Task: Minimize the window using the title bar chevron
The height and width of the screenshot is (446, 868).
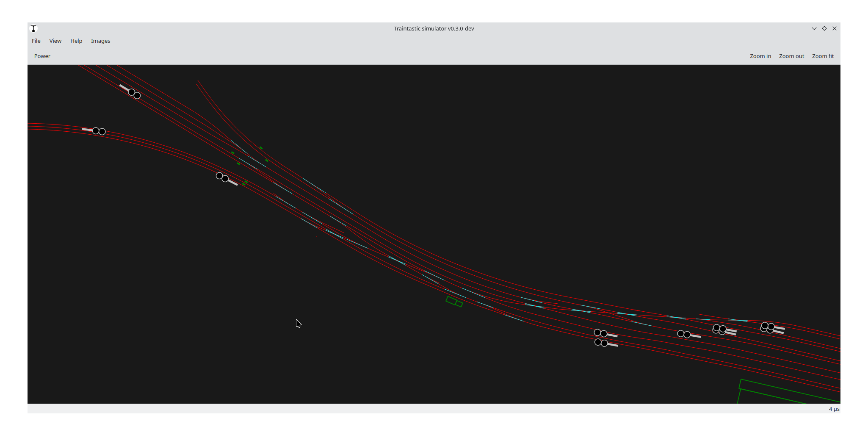Action: click(814, 28)
